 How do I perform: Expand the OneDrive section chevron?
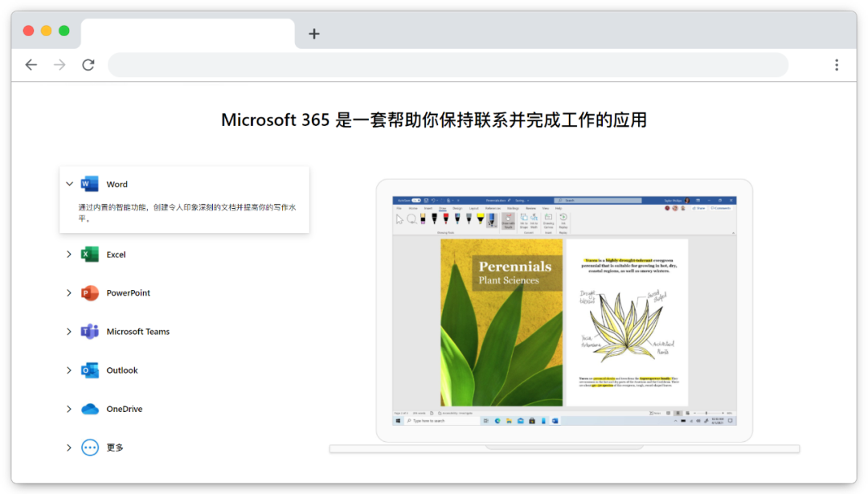coord(69,409)
